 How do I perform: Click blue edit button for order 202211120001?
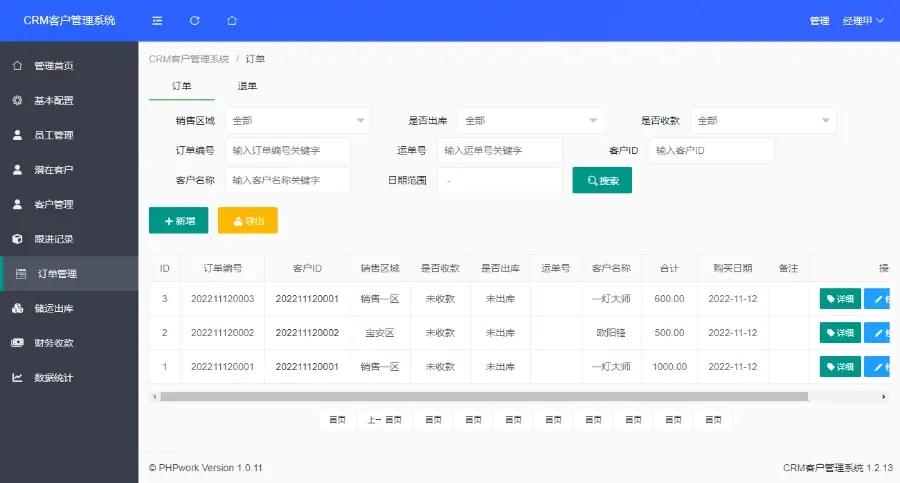point(877,366)
